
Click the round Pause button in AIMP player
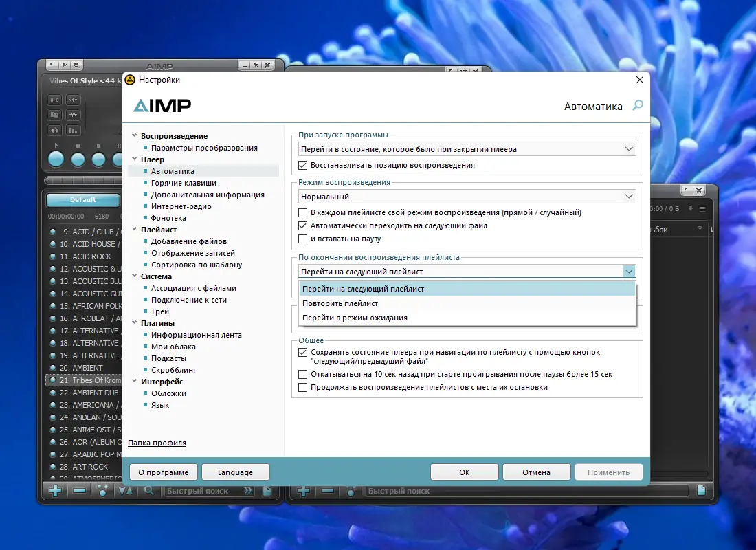coord(78,159)
